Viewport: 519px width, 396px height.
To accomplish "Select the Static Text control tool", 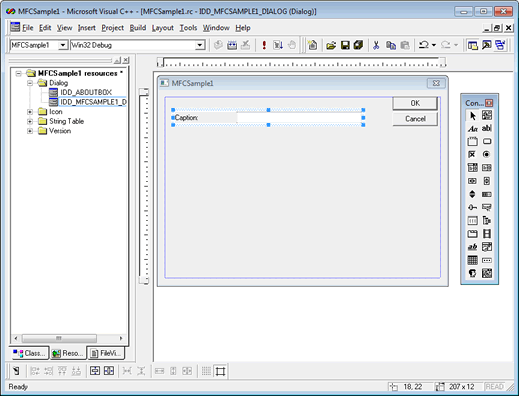I will [x=472, y=128].
